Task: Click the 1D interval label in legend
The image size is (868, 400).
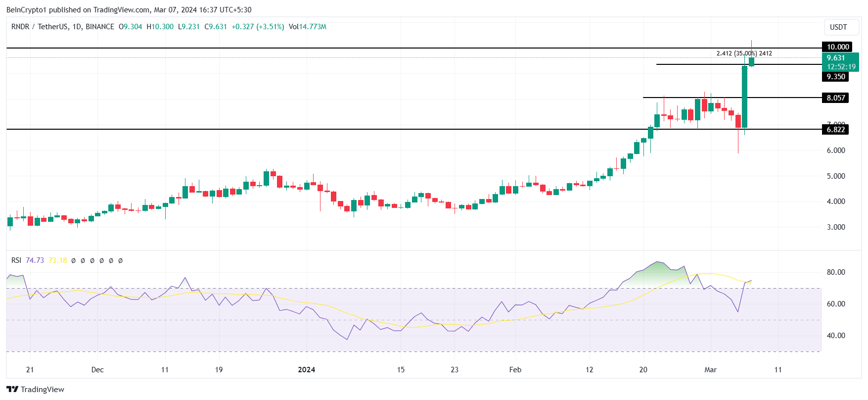Action: tap(77, 27)
